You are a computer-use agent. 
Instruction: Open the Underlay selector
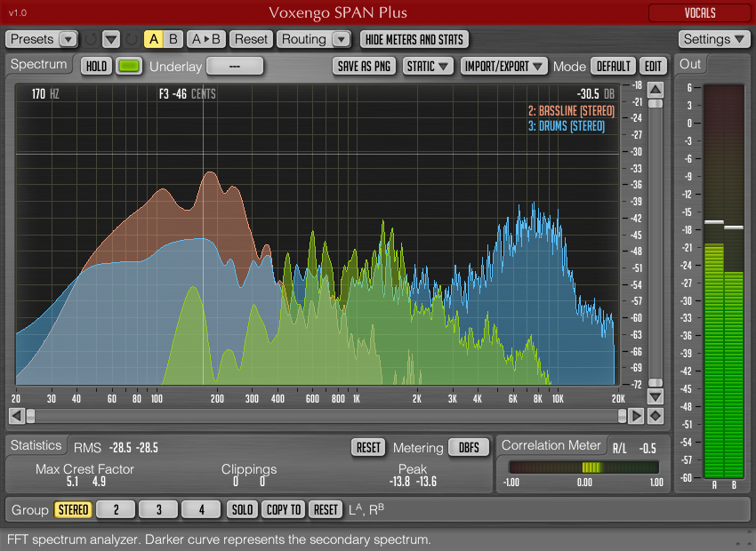point(235,67)
